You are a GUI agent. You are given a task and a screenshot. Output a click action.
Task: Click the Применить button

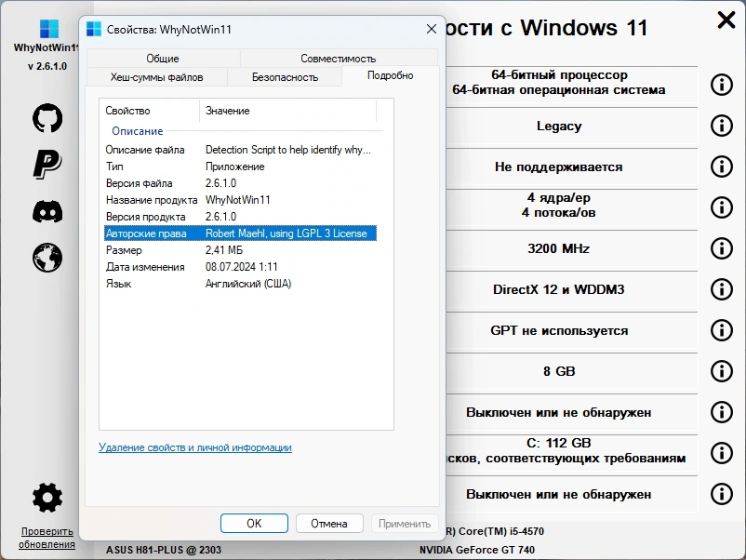(x=405, y=524)
